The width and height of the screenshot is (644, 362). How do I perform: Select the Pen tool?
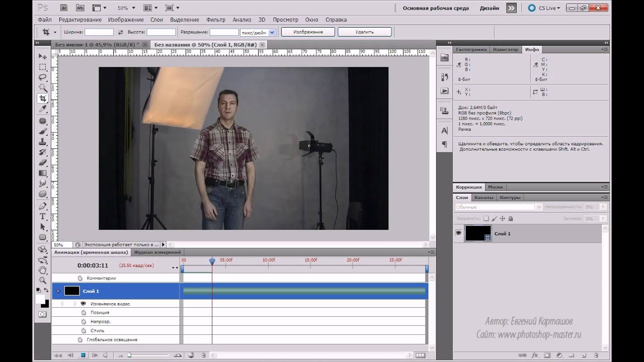(43, 206)
